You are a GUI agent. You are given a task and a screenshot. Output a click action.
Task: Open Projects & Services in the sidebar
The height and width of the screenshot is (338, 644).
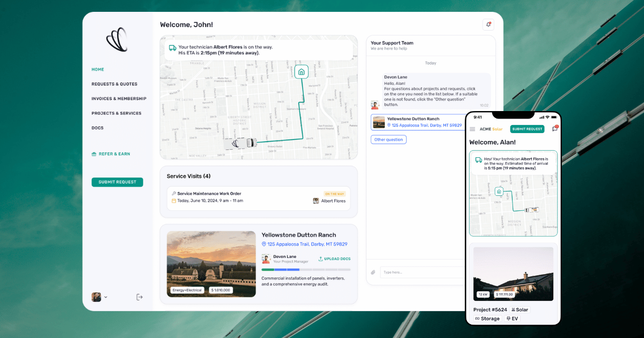(x=116, y=113)
